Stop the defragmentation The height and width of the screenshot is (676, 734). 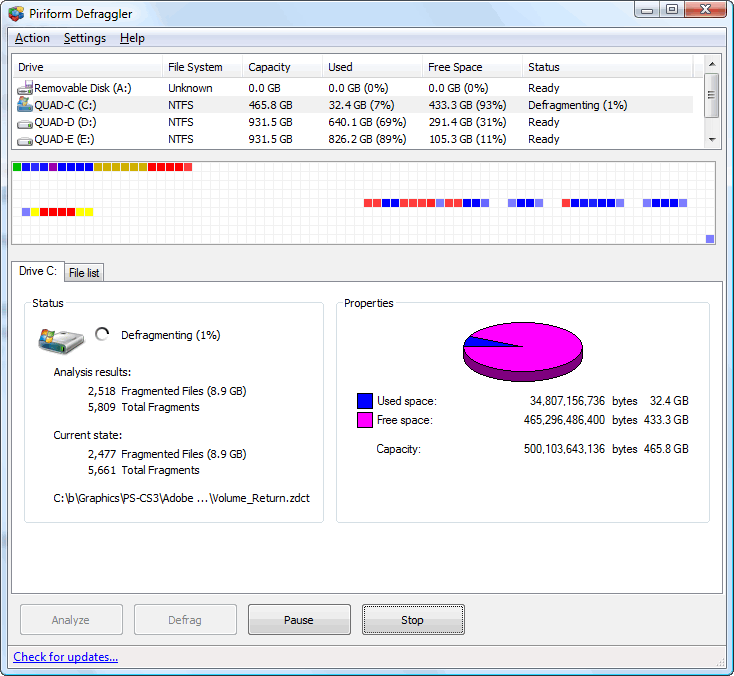point(413,619)
